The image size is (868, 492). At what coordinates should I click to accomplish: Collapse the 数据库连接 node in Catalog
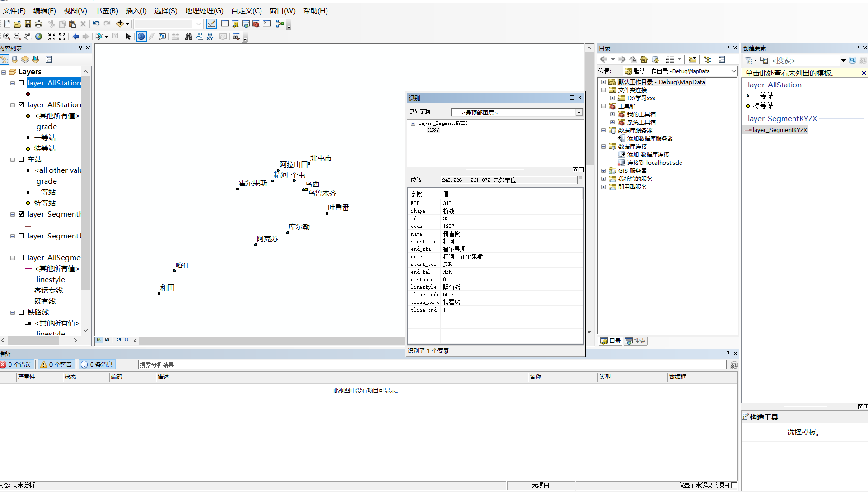click(603, 146)
